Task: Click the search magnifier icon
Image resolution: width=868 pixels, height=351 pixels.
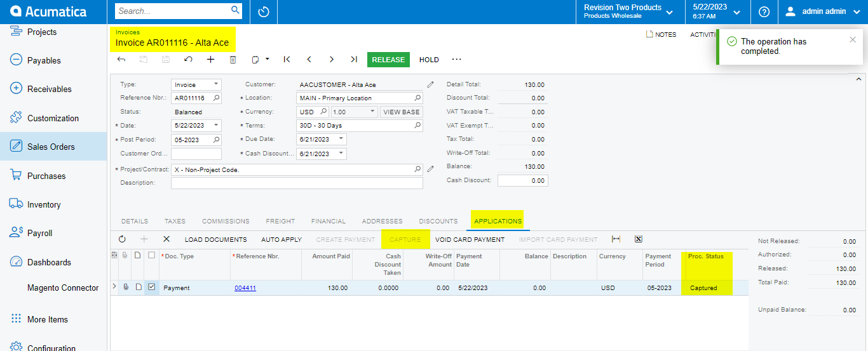Action: point(235,11)
